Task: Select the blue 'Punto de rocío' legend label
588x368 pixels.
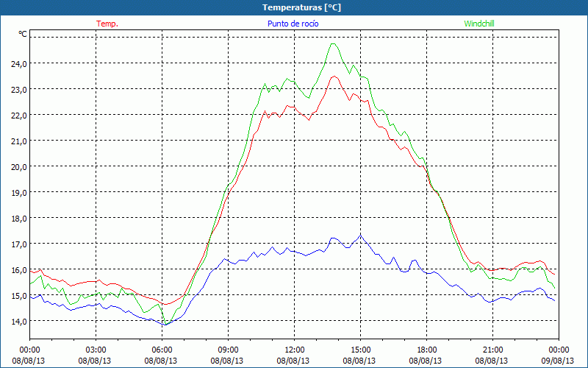Action: click(293, 24)
